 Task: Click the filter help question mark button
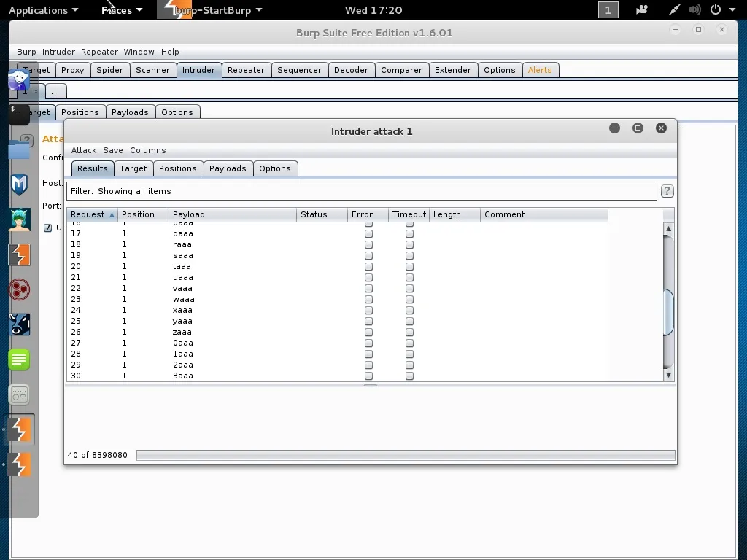(667, 191)
